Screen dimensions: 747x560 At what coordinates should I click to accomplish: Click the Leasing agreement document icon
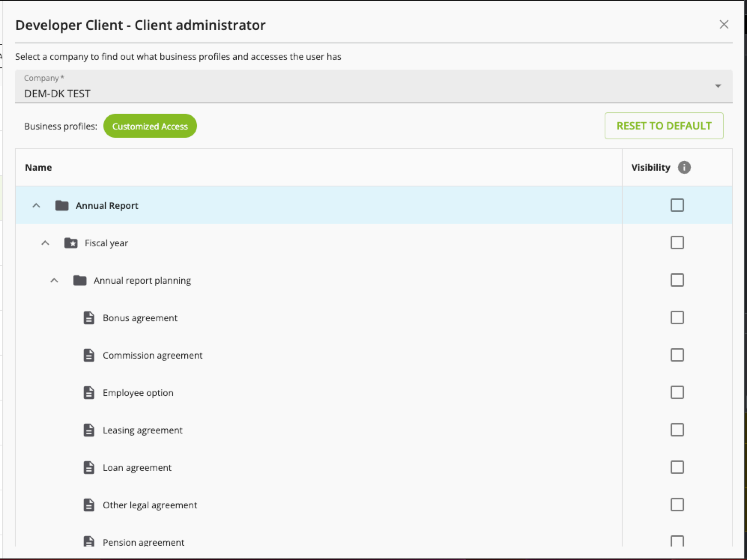(x=89, y=430)
